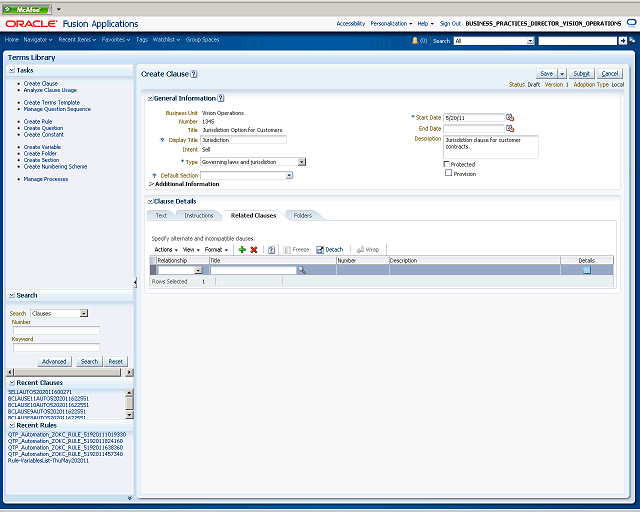Collapse the Search panel

click(12, 295)
